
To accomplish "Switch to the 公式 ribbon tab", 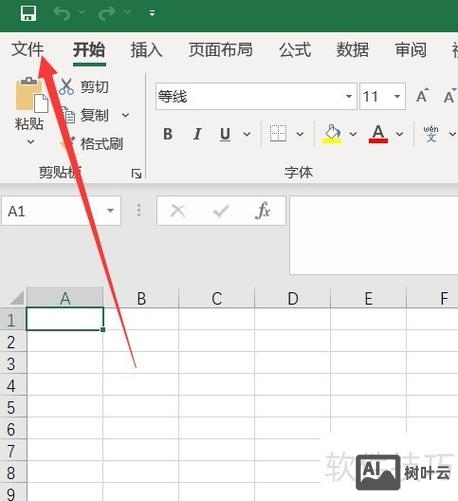I will tap(295, 50).
